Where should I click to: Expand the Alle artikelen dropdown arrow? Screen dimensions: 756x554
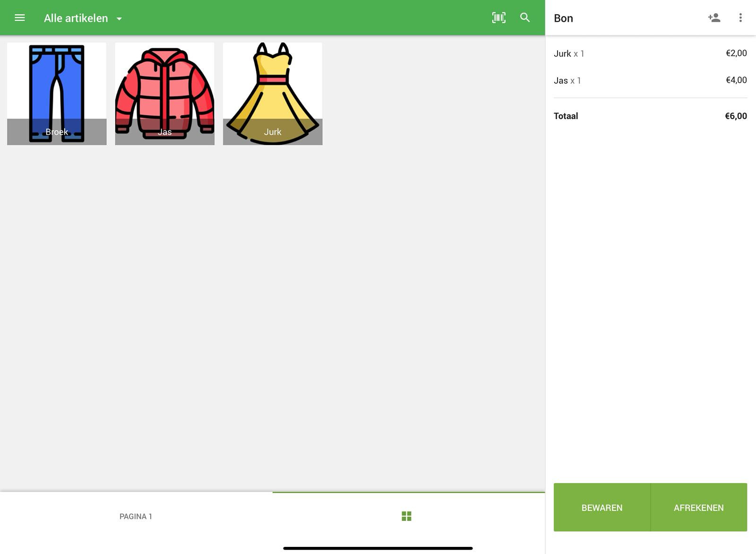coord(120,19)
